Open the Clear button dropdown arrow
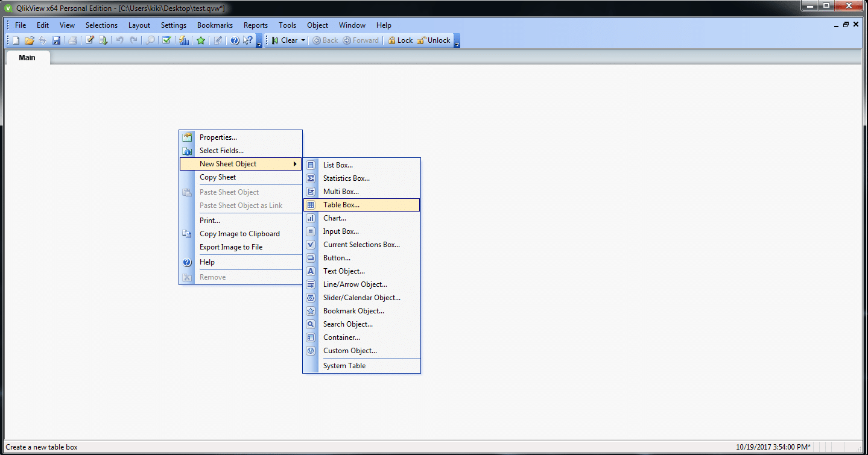Viewport: 868px width, 455px height. [x=303, y=40]
